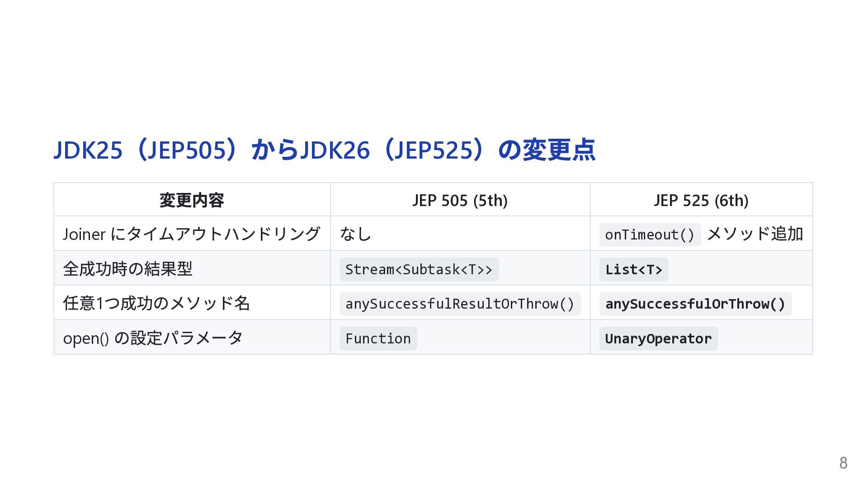Image resolution: width=868 pixels, height=488 pixels.
Task: Select the 変更内容 column header
Action: point(192,200)
